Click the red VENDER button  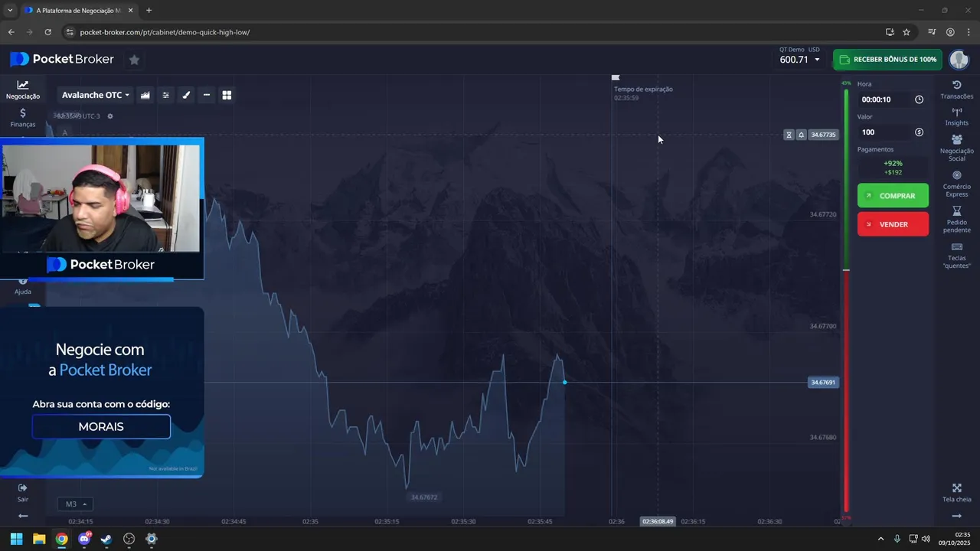(893, 224)
